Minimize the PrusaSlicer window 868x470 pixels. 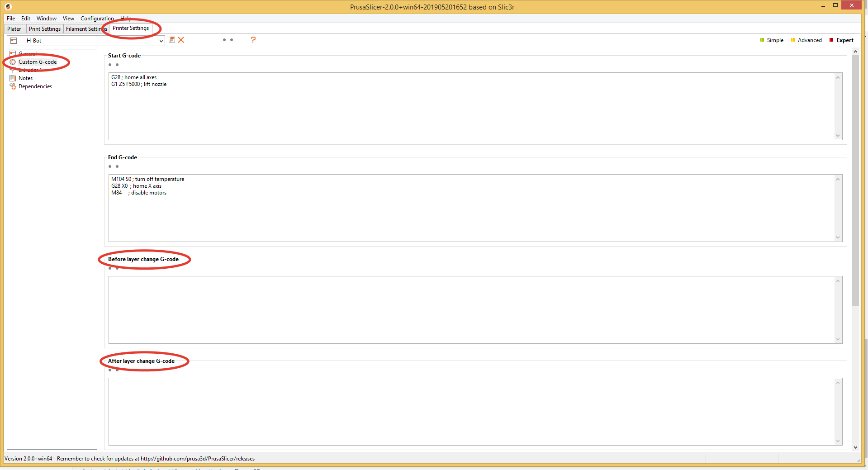(823, 6)
